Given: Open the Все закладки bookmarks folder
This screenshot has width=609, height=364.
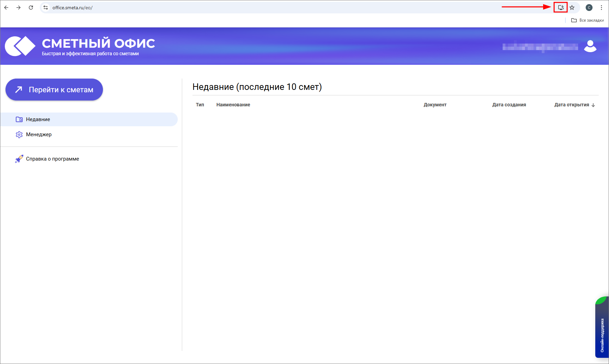Looking at the screenshot, I should click(587, 20).
